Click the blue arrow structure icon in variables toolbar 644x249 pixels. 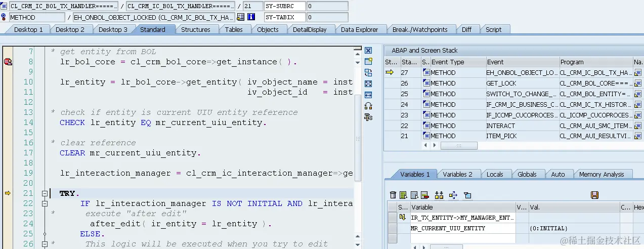point(453,195)
